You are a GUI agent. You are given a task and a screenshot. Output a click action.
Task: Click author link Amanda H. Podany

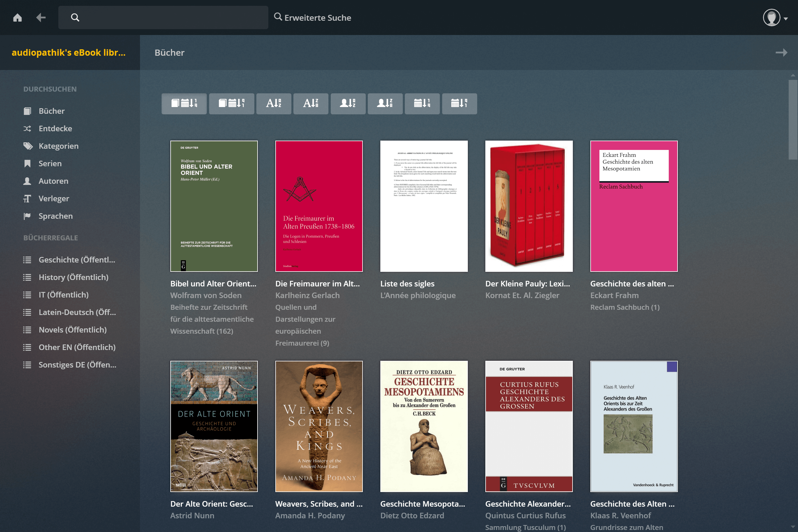(x=310, y=515)
